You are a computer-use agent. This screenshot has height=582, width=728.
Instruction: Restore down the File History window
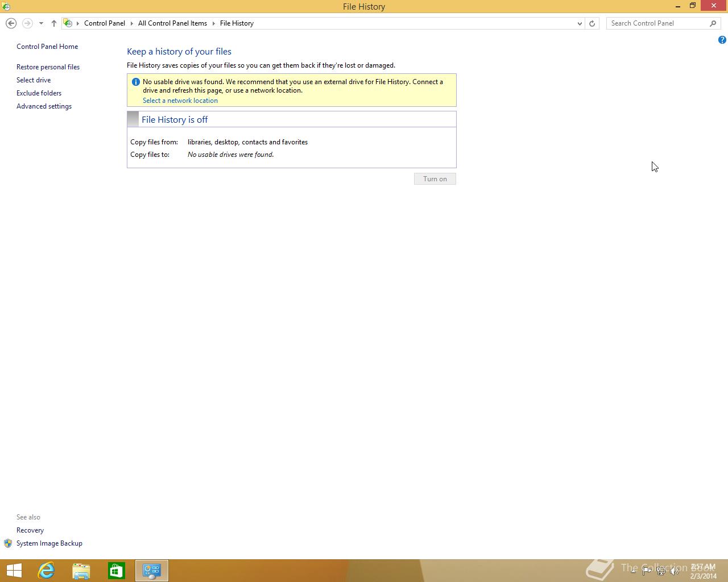[693, 6]
